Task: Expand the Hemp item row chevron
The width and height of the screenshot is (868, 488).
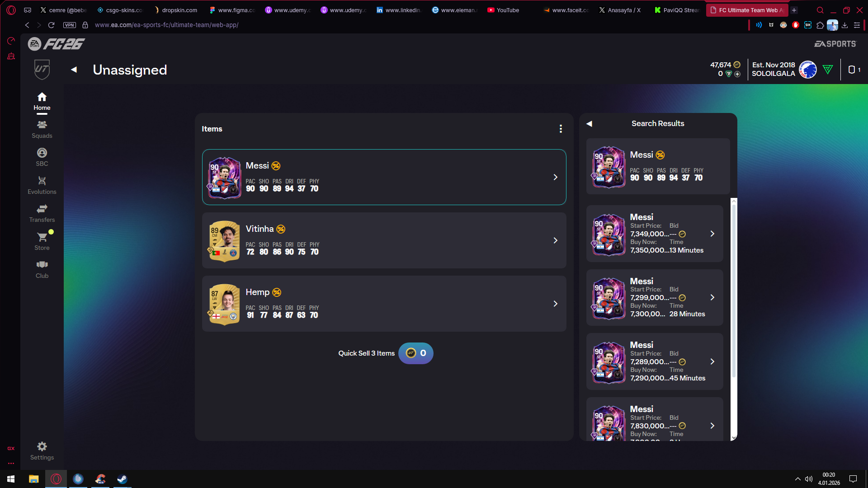Action: click(x=556, y=304)
